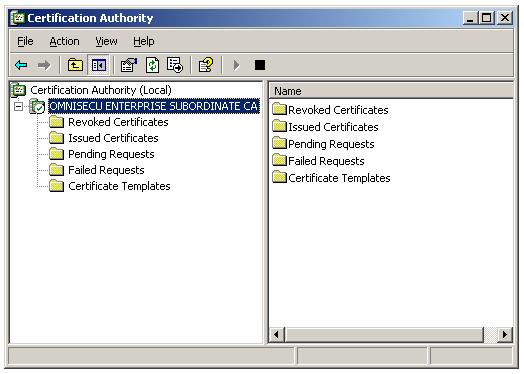Screen dimensions: 524x374
Task: Click the Export List toolbar icon
Action: 175,65
